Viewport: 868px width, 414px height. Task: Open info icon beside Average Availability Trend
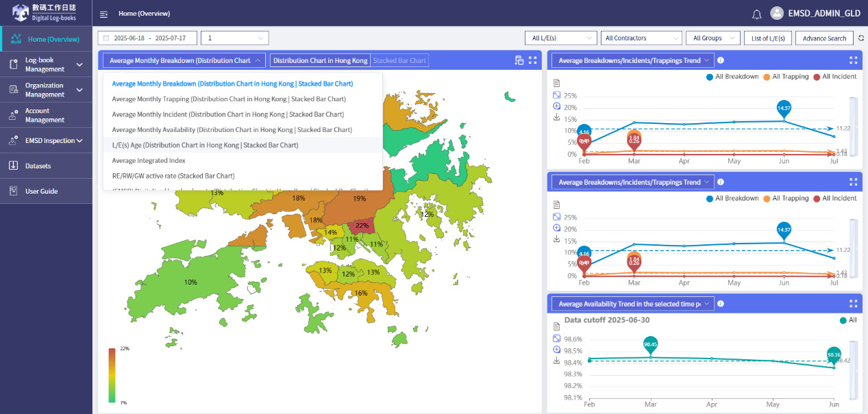pyautogui.click(x=721, y=303)
